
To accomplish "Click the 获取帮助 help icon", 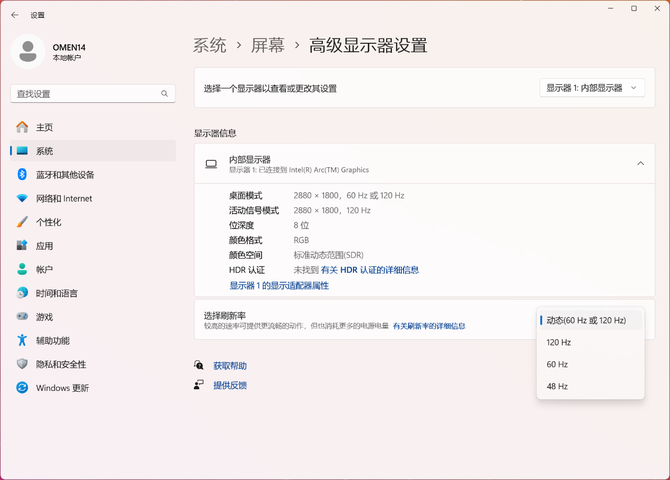I will pos(199,365).
